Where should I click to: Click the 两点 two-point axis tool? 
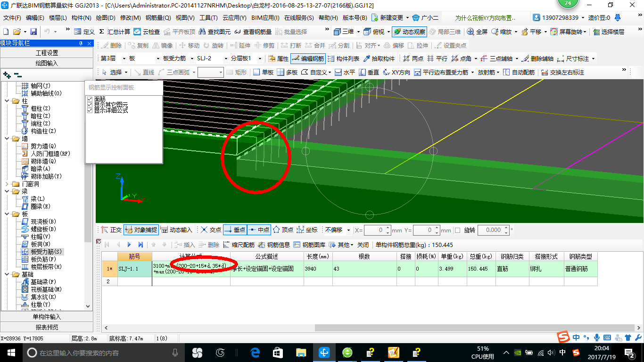[x=413, y=58]
